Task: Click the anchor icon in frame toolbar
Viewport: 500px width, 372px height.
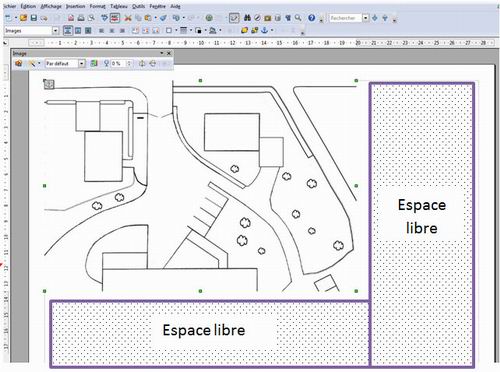Action: coord(264,30)
